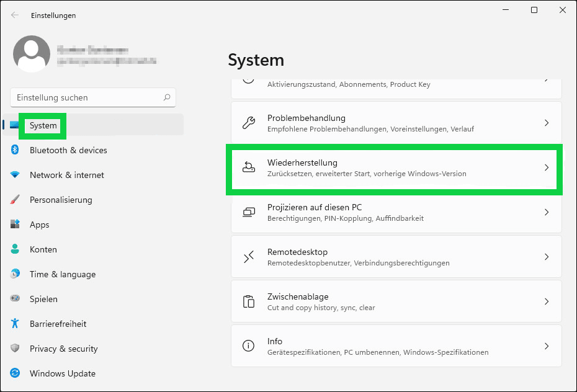Click the Apps icon in sidebar

pyautogui.click(x=15, y=225)
